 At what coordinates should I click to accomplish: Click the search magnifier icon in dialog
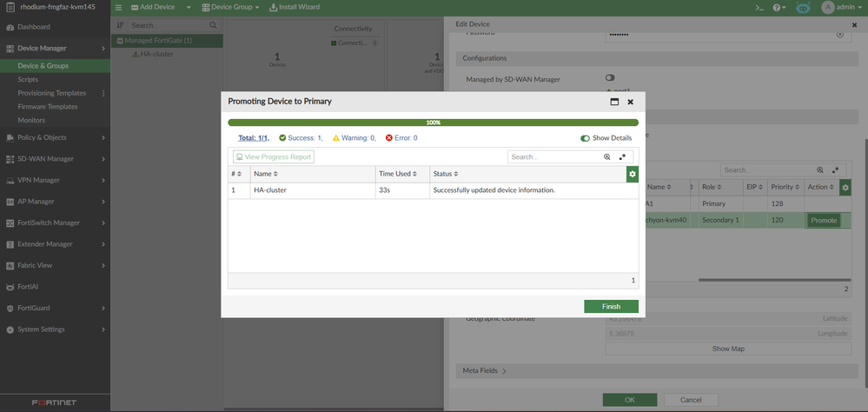point(606,156)
